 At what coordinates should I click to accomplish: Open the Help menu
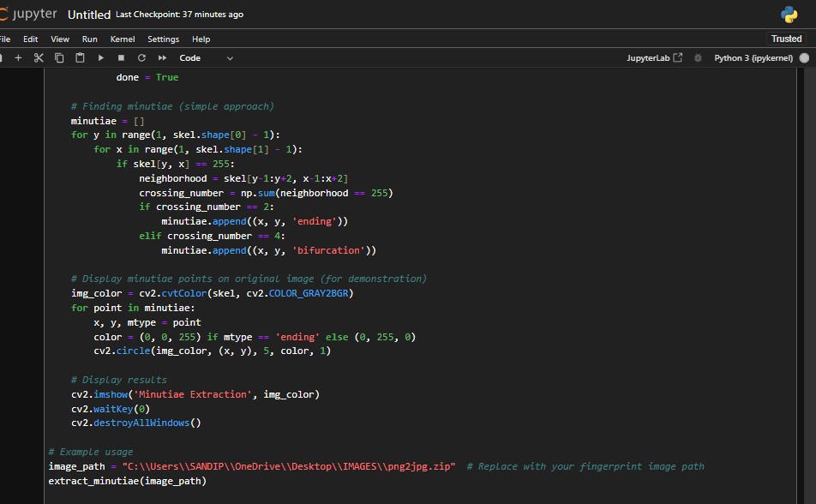pyautogui.click(x=201, y=39)
